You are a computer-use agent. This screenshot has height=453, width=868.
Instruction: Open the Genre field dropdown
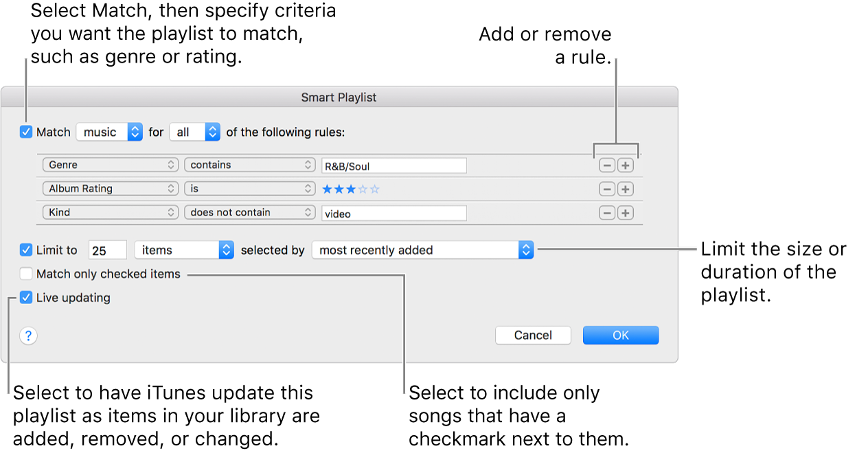pyautogui.click(x=111, y=165)
